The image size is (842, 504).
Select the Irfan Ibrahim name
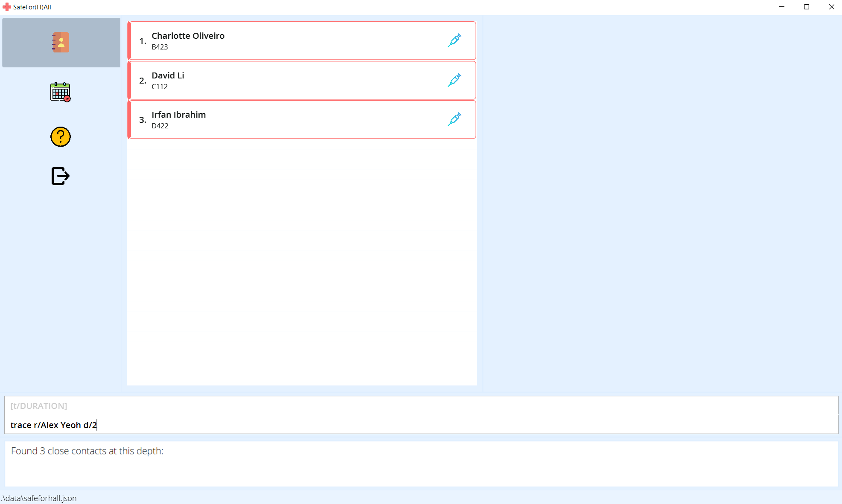coord(178,115)
